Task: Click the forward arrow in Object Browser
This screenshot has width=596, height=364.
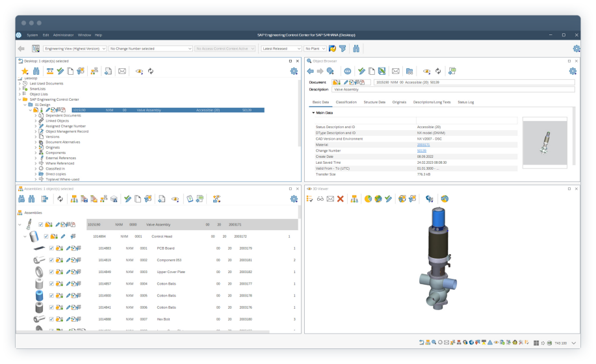Action: [x=320, y=71]
